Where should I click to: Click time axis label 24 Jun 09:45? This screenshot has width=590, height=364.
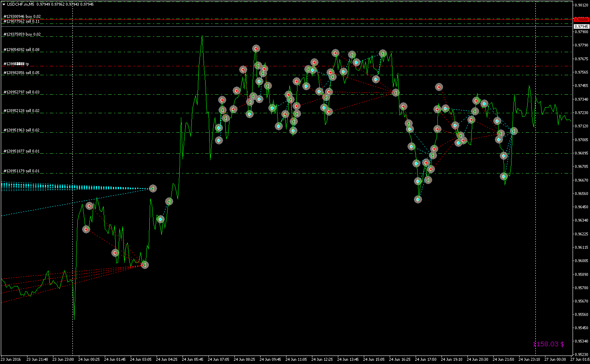point(270,359)
